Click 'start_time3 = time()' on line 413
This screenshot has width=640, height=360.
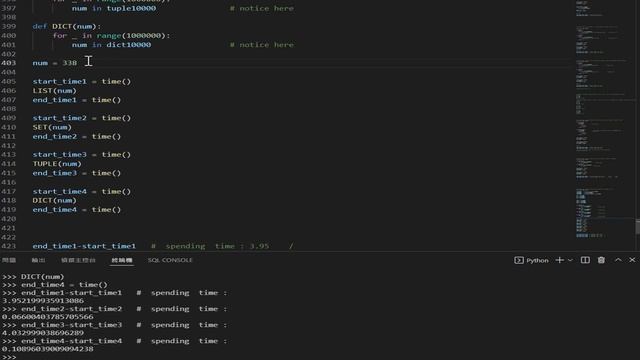82,154
